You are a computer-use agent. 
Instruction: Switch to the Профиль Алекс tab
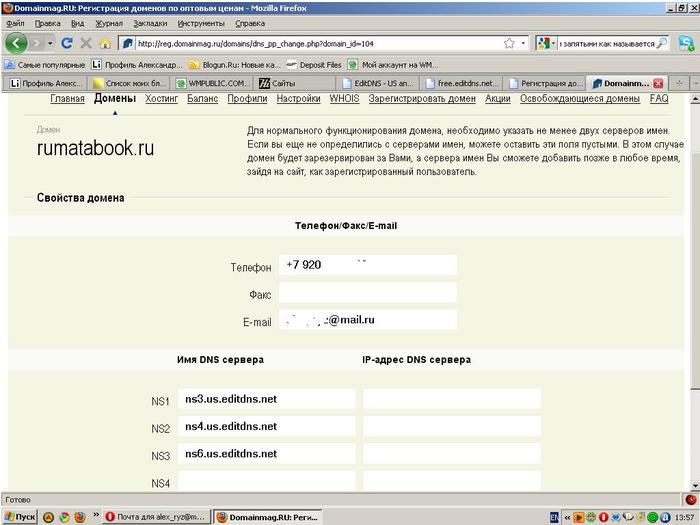pos(46,83)
